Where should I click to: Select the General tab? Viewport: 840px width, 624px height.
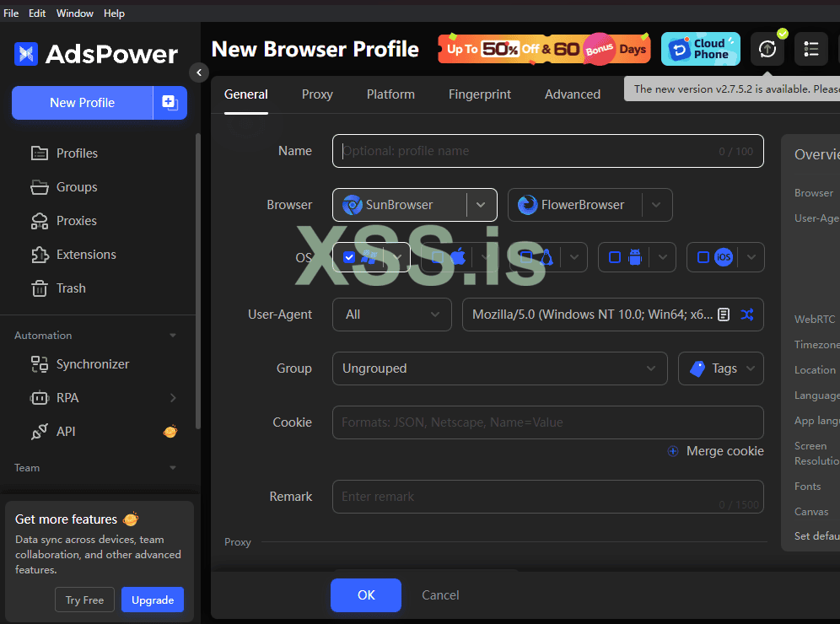point(246,94)
